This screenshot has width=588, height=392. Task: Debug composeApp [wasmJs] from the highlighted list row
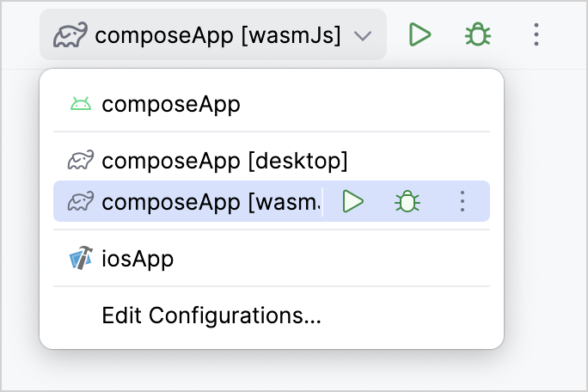(x=406, y=201)
